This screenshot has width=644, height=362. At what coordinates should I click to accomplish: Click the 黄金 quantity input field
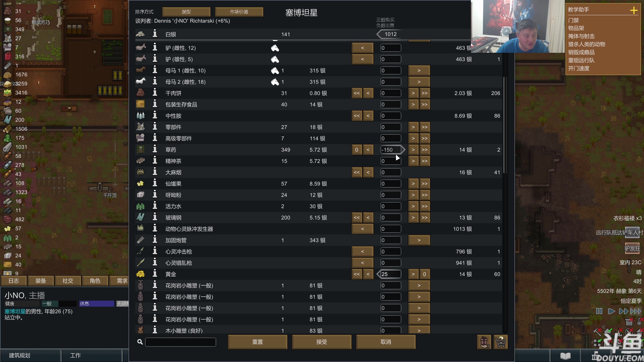(391, 274)
